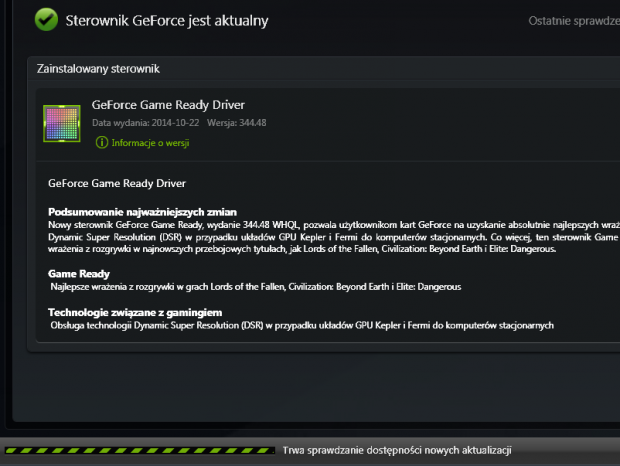620x466 pixels.
Task: Click "Sterownik GeForce jest aktualny" heading
Action: tap(166, 20)
